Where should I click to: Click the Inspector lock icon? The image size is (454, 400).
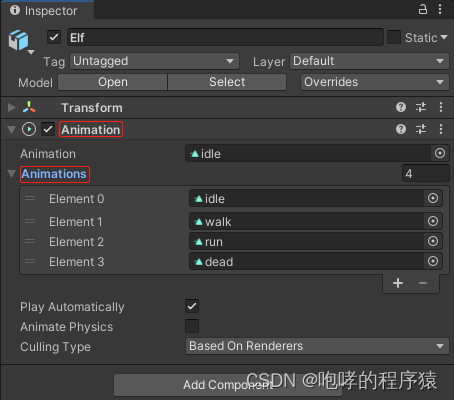(x=423, y=9)
